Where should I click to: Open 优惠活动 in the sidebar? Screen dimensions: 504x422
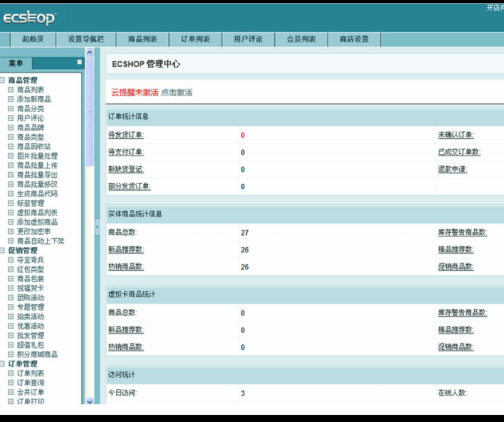30,326
